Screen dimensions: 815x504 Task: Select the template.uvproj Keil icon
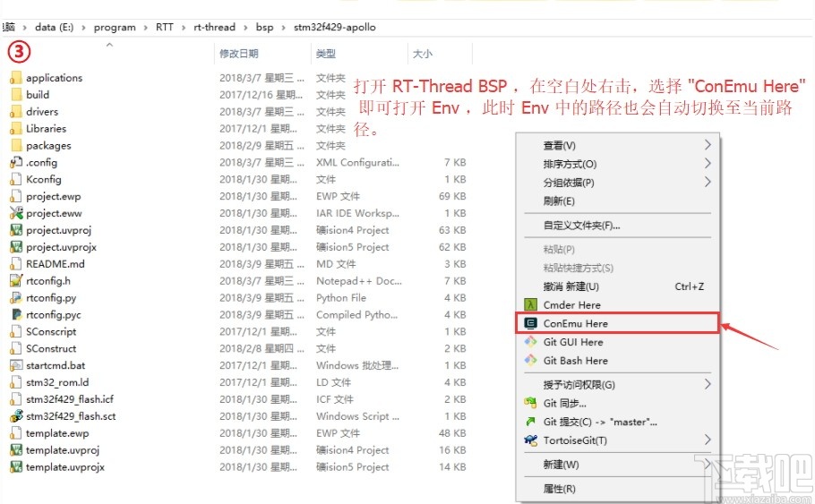click(x=16, y=450)
